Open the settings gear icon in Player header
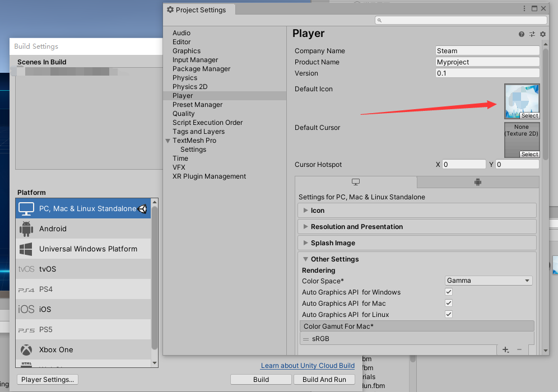This screenshot has height=392, width=558. 542,34
